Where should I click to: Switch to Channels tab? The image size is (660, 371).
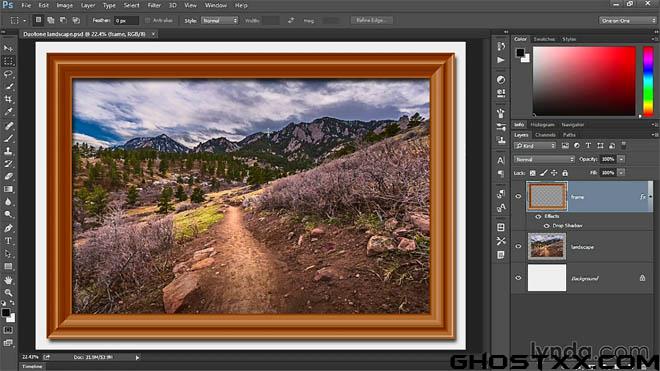pyautogui.click(x=545, y=135)
